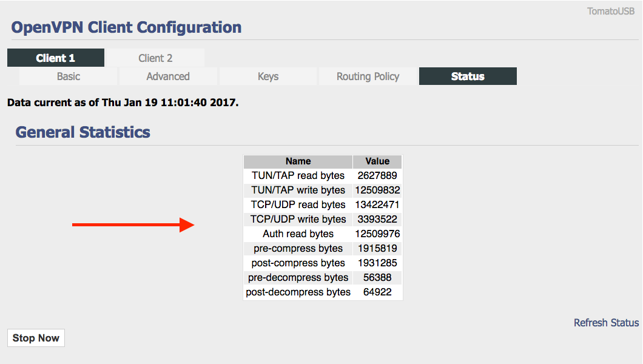Click the value 3393522
Viewport: 643px width, 364px height.
pyautogui.click(x=377, y=219)
